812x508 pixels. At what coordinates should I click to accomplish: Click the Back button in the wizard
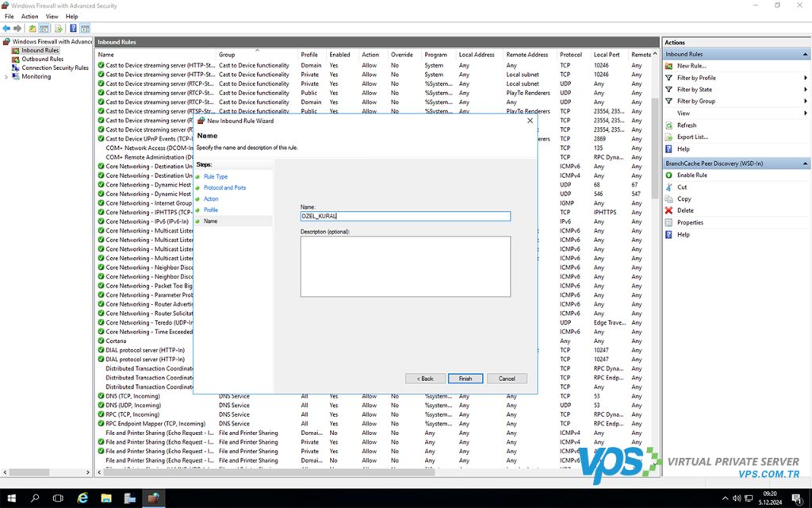coord(425,379)
